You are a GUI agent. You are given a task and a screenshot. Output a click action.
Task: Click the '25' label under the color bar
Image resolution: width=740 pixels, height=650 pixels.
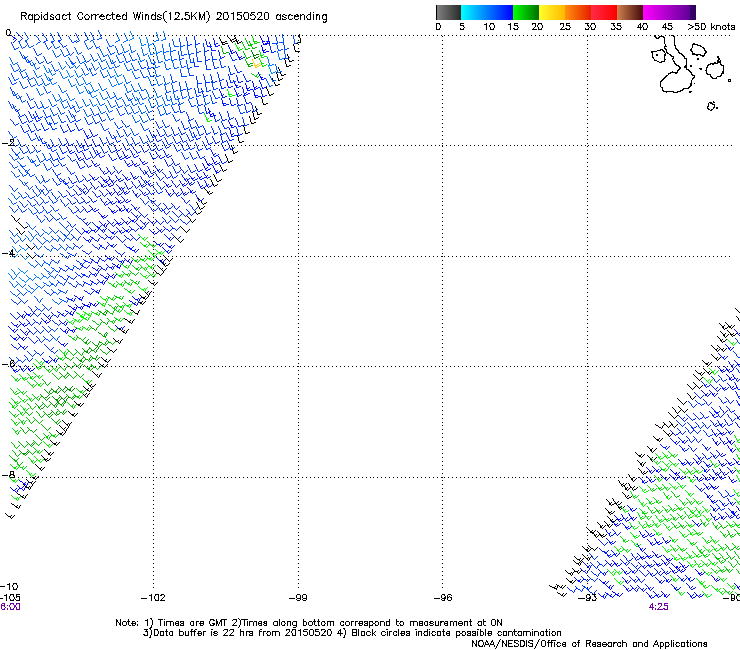click(565, 27)
